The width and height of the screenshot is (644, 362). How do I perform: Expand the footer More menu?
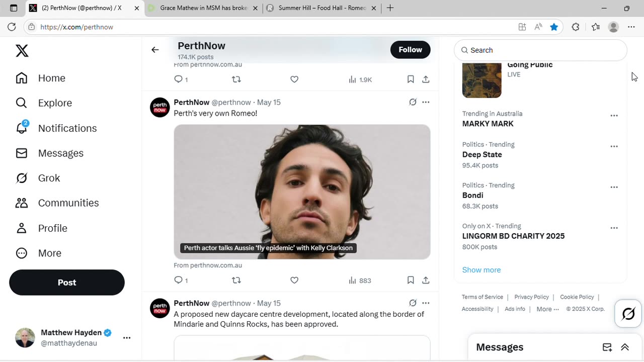tap(547, 309)
